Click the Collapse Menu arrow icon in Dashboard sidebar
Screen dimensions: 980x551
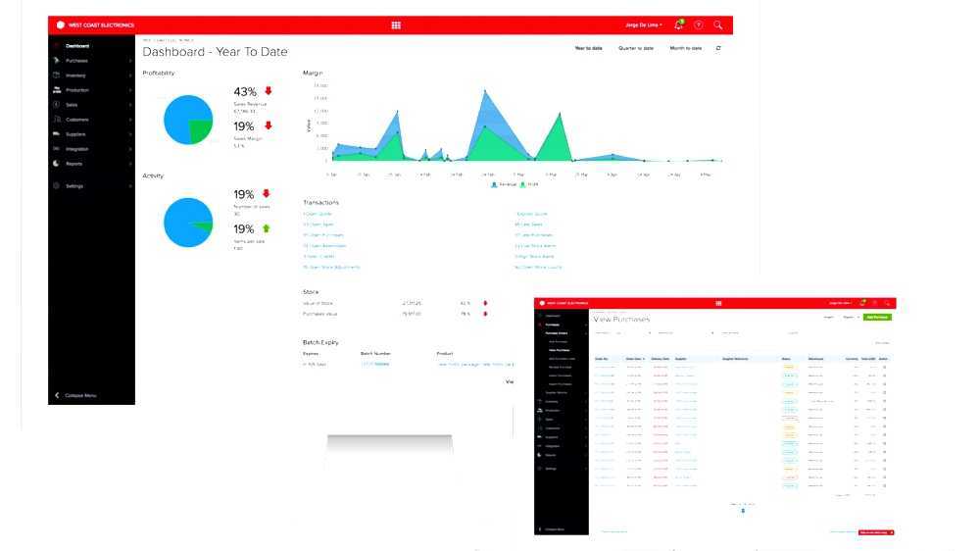point(57,395)
